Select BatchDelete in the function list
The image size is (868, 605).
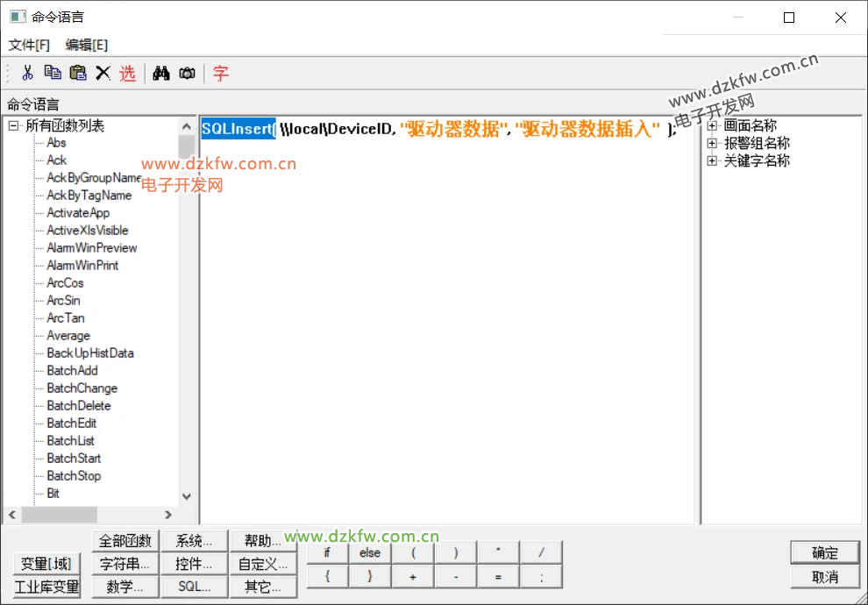(x=79, y=405)
